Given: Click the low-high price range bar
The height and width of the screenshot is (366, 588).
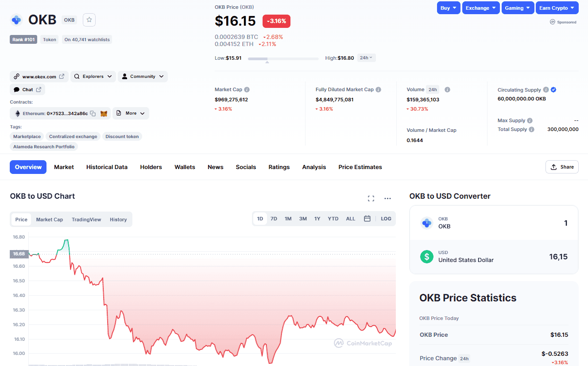Looking at the screenshot, I should pyautogui.click(x=283, y=58).
